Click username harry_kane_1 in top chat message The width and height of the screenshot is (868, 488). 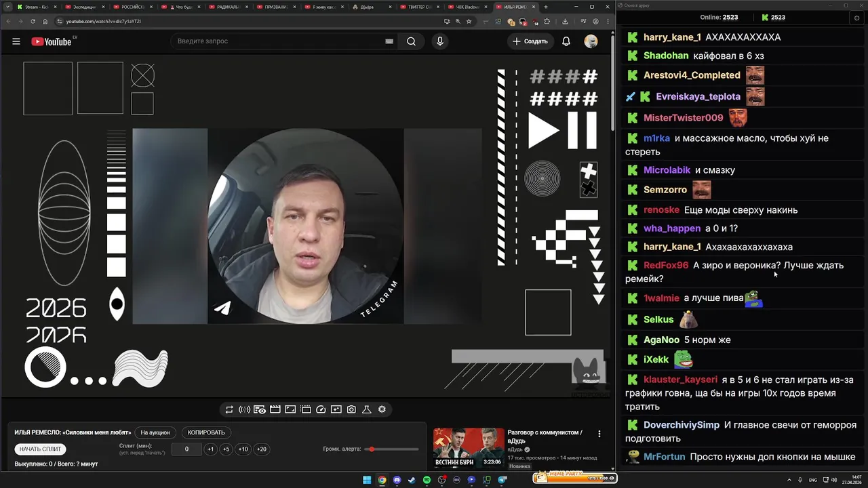coord(672,37)
